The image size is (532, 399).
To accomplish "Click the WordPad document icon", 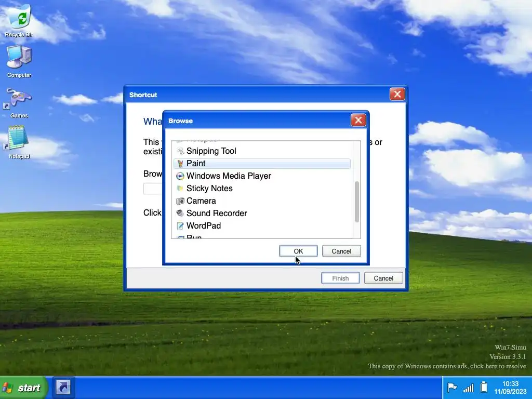I will 180,225.
